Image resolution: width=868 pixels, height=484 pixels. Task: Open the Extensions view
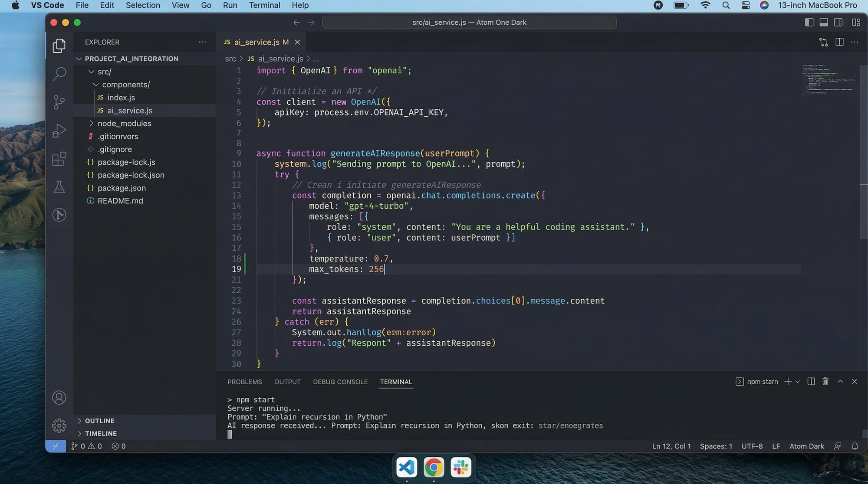coord(59,159)
